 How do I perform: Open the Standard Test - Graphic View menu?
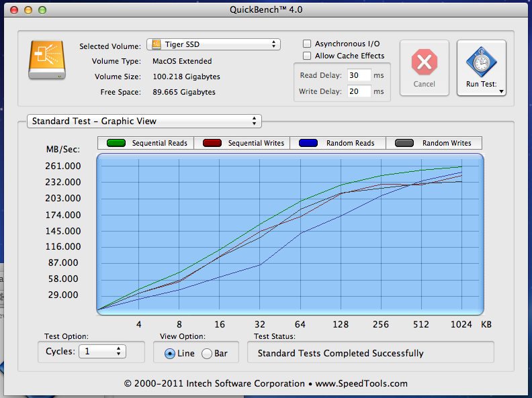143,121
